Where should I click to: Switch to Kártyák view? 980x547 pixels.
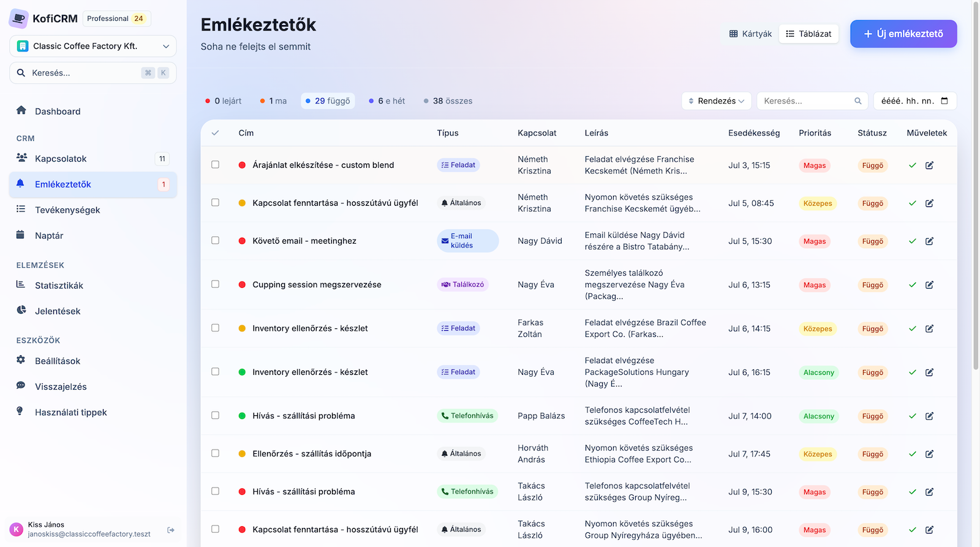click(x=750, y=34)
